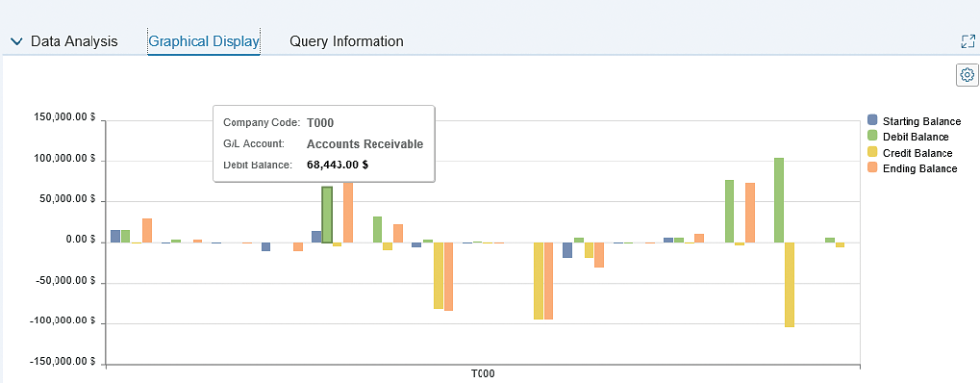
Task: Click tooltip value 68,443.00 $
Action: pos(338,165)
